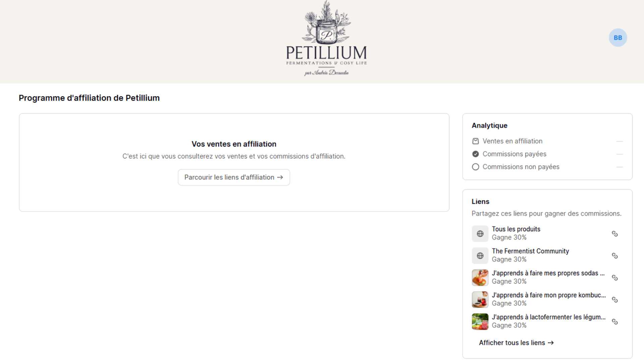Copy the sodas course affiliate link

pos(614,278)
